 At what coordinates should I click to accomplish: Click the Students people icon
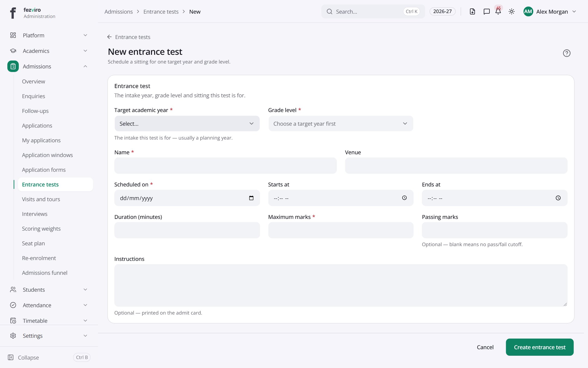tap(13, 289)
